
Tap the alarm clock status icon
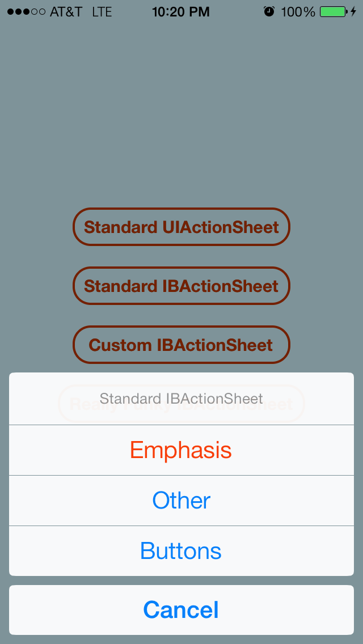click(269, 11)
